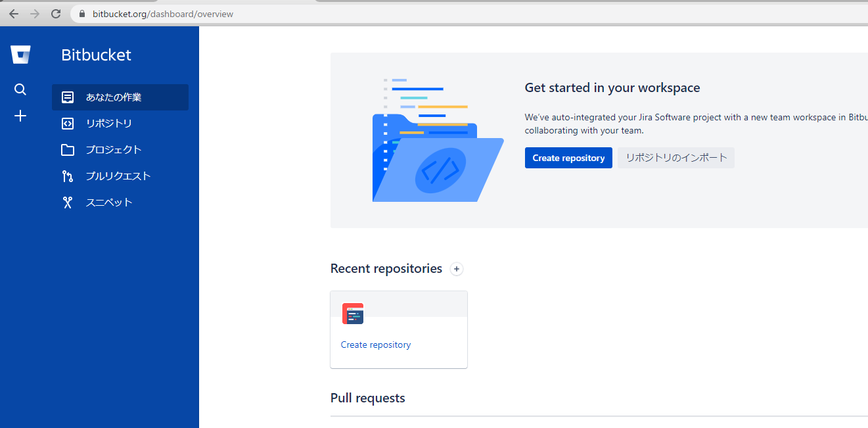
Task: Select the スニペット scissors icon
Action: pyautogui.click(x=67, y=202)
